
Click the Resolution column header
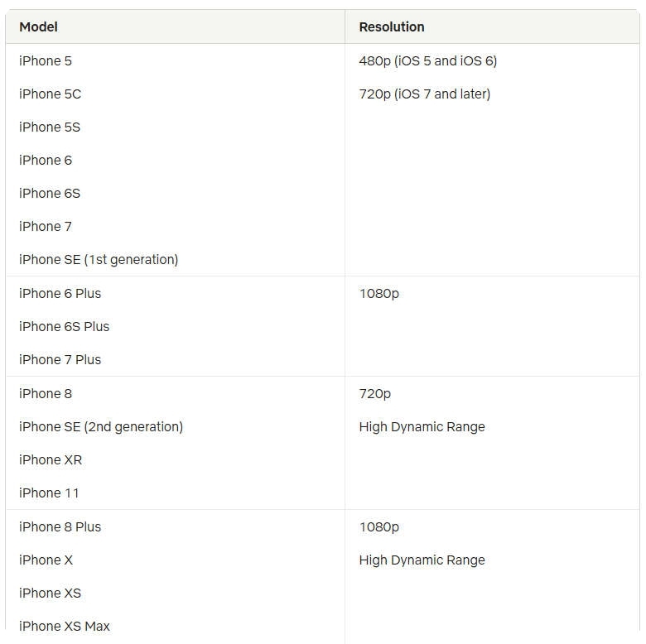[x=392, y=26]
